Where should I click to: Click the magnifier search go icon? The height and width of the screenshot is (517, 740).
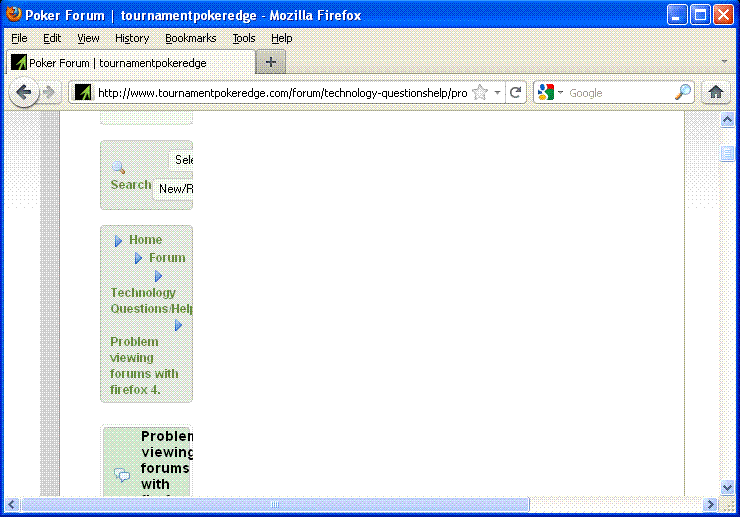click(682, 92)
